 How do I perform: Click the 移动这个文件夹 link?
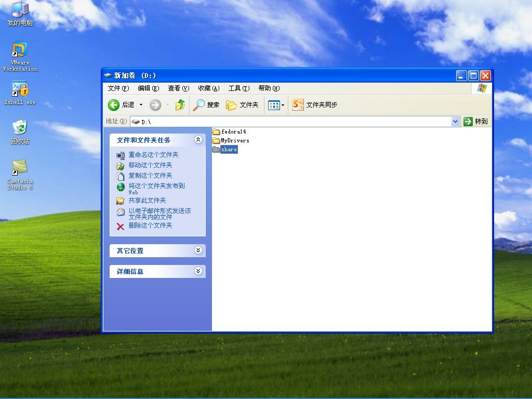tap(150, 165)
